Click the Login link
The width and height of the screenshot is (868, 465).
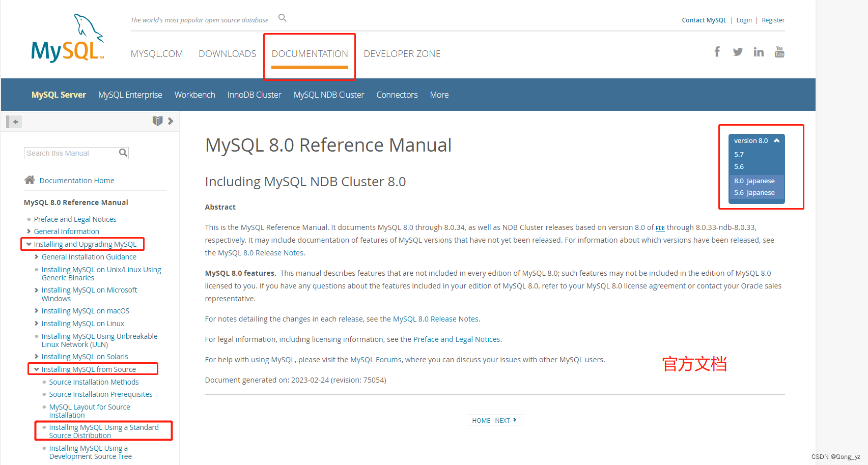pyautogui.click(x=744, y=20)
